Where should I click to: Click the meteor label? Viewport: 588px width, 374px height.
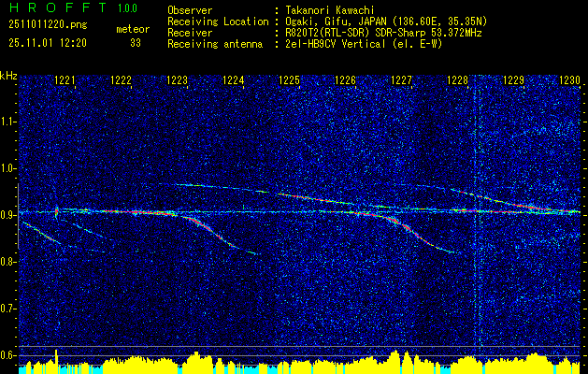point(133,29)
